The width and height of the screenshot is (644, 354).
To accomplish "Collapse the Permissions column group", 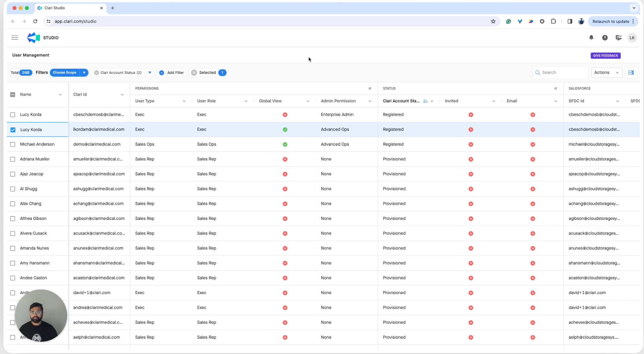I will [x=370, y=88].
